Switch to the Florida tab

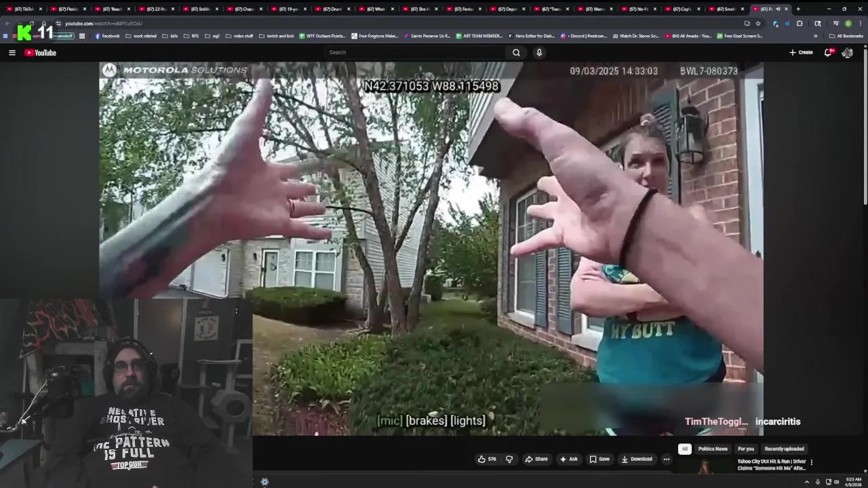[67, 9]
